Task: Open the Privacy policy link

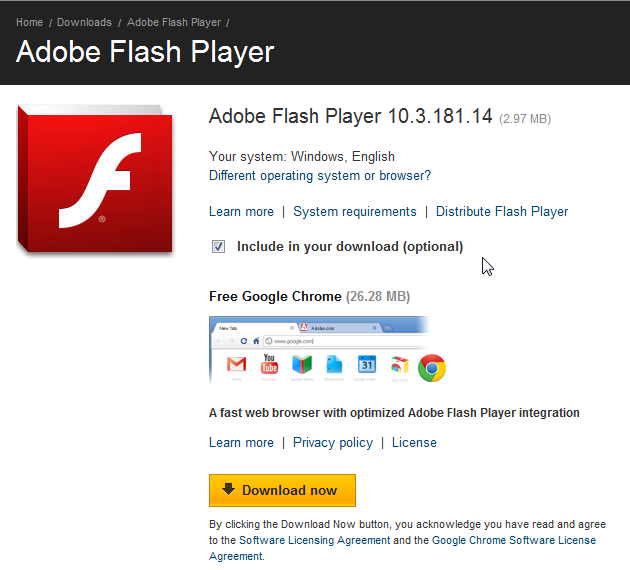Action: [x=333, y=443]
